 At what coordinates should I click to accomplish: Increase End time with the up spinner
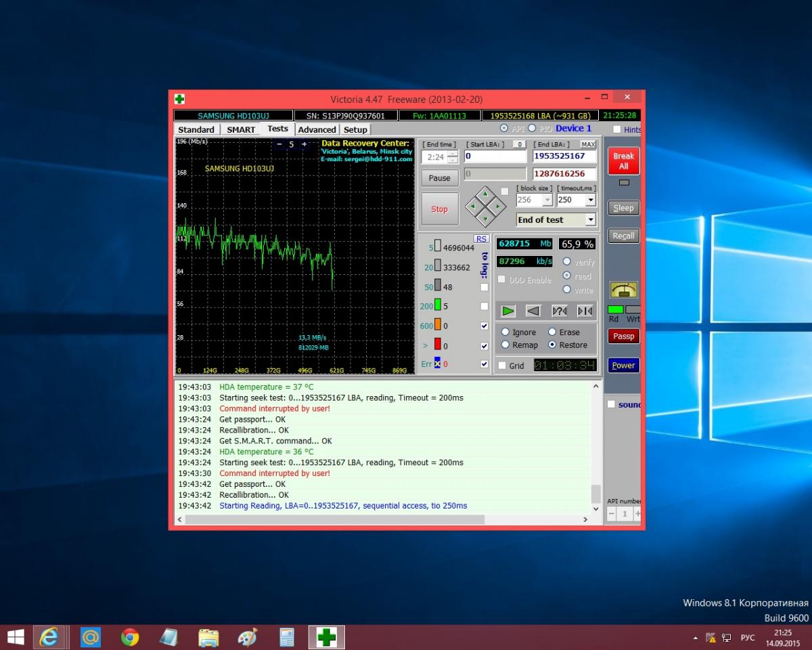pos(453,154)
